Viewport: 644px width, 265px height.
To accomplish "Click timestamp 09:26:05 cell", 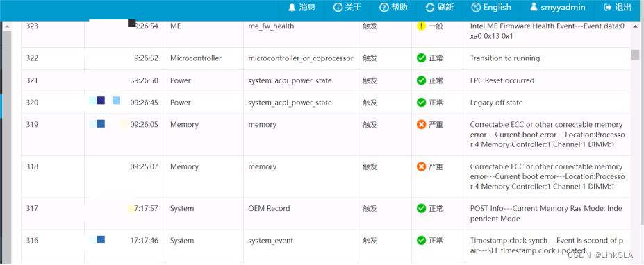I will pyautogui.click(x=145, y=125).
